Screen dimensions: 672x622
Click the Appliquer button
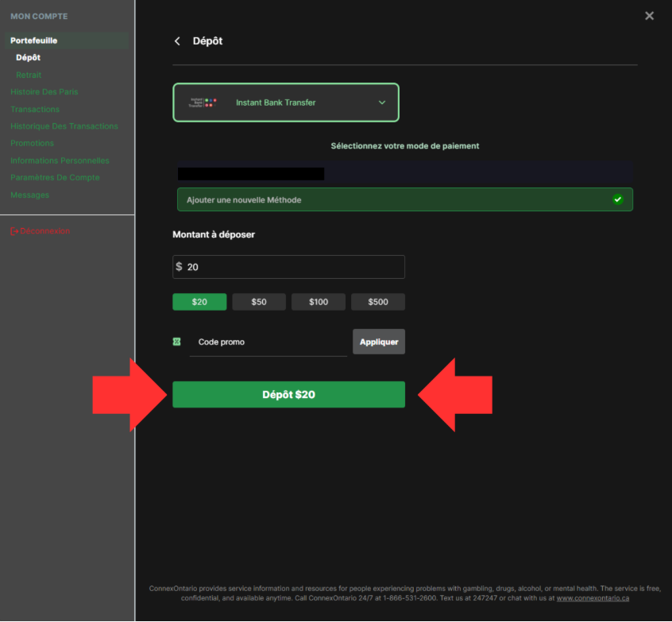379,342
